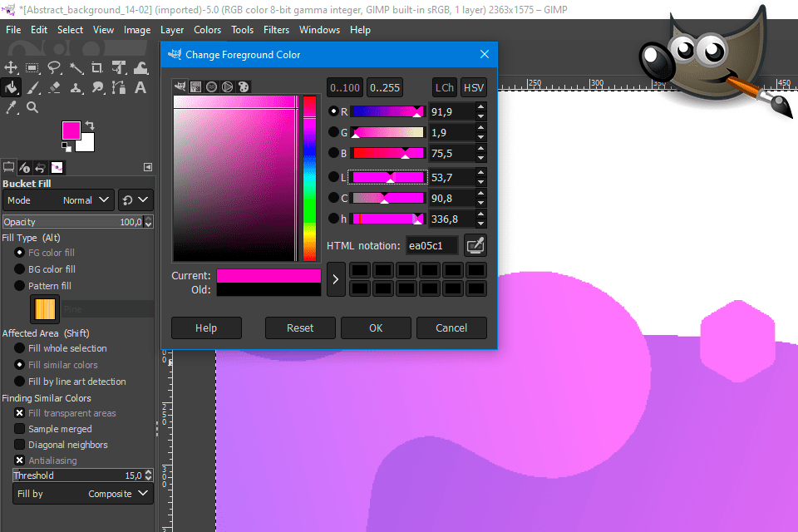Image resolution: width=798 pixels, height=532 pixels.
Task: Select the Color Picker eyedropper tool
Action: (x=11, y=107)
